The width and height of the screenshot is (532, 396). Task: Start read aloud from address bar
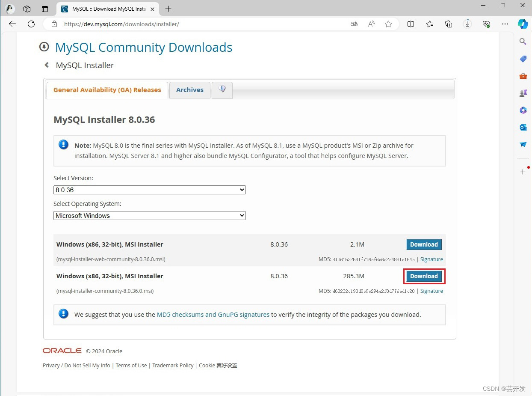(371, 24)
